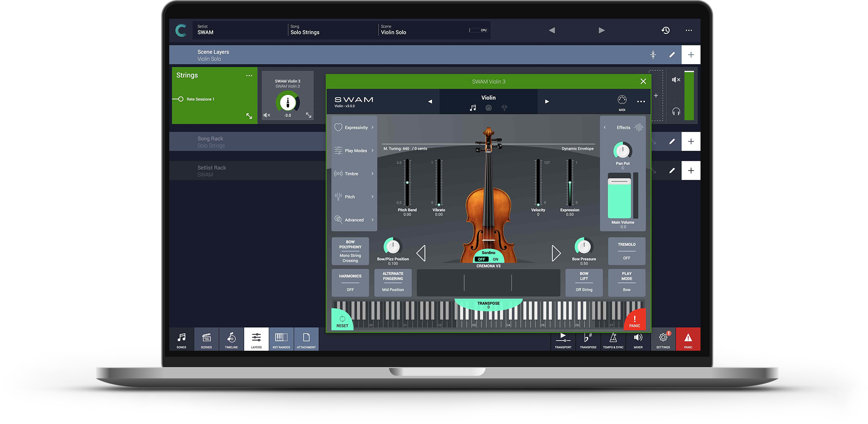Open the Song Solo Strings selector
This screenshot has height=424, width=868.
(332, 30)
